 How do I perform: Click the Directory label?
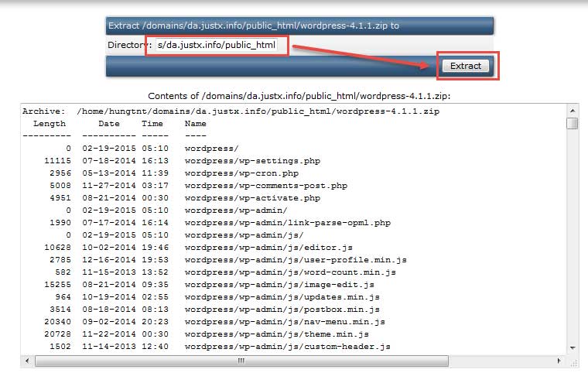pos(129,45)
